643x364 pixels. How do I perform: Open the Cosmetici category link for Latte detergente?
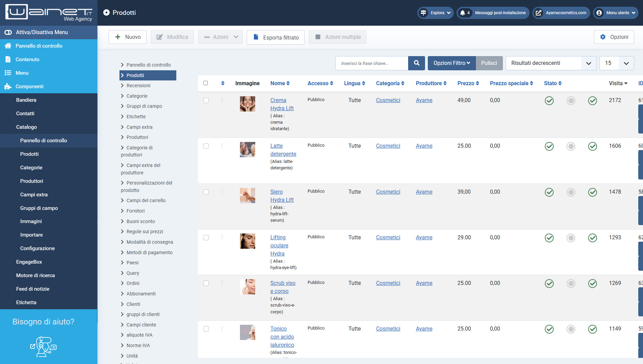[x=388, y=146]
